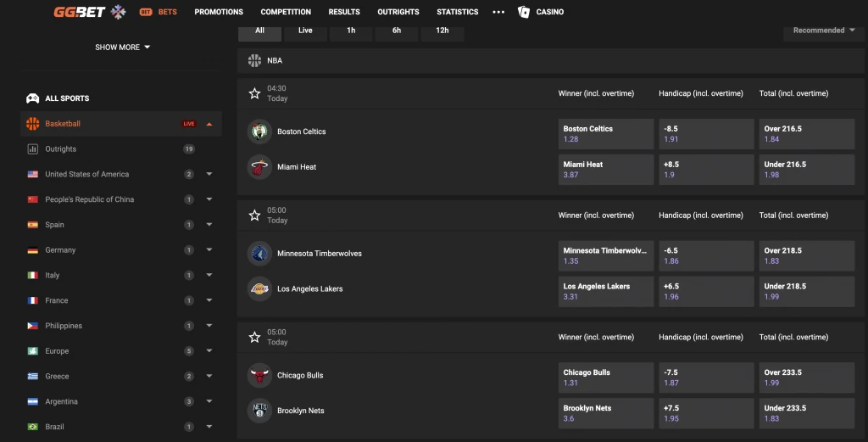Click the Chicago Bulls team logo

259,376
